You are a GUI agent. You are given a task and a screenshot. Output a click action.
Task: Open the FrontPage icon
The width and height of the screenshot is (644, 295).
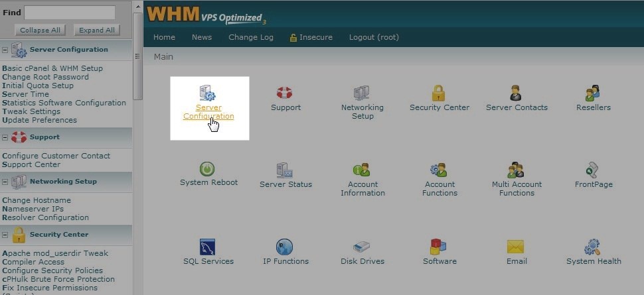(x=592, y=170)
